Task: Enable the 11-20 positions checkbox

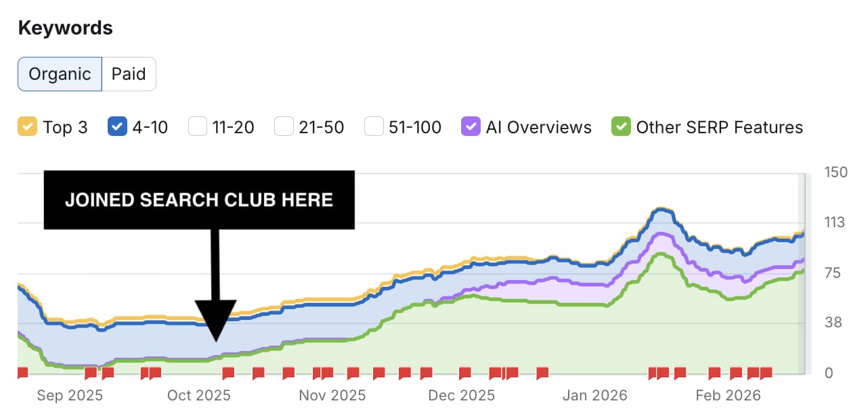Action: coord(197,126)
